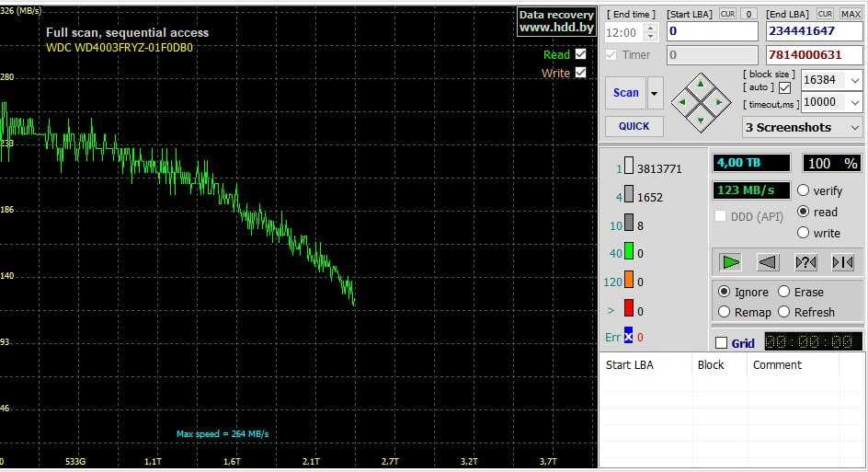The height and width of the screenshot is (472, 868).
Task: Select the butterfly scan mode icon
Action: (x=842, y=262)
